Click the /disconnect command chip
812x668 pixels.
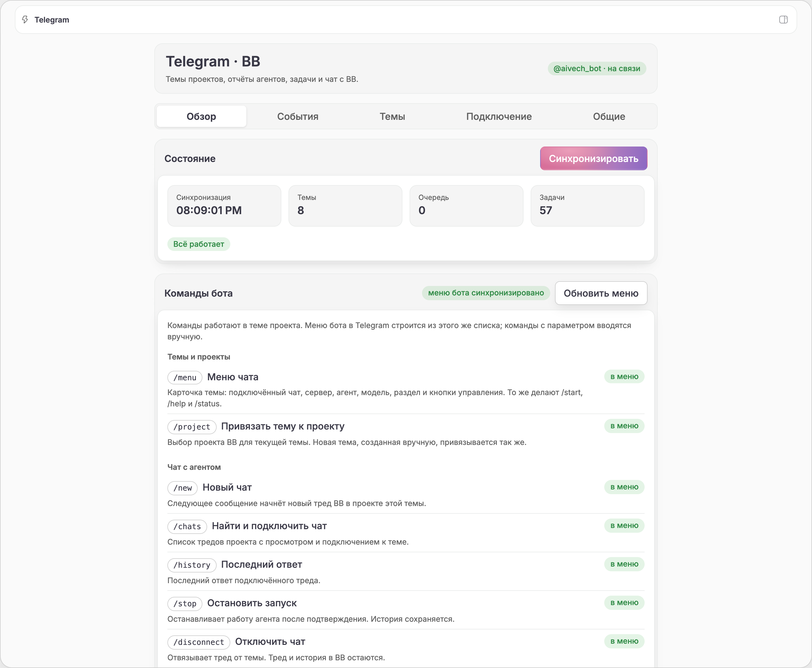(x=199, y=642)
